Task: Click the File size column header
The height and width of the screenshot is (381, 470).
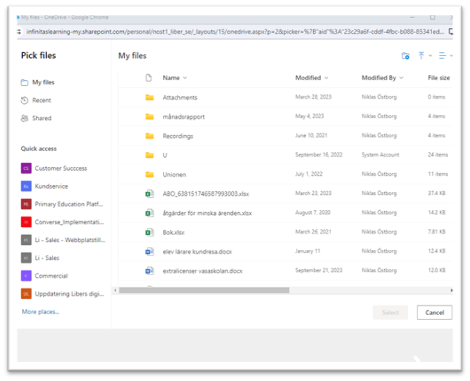Action: point(439,78)
